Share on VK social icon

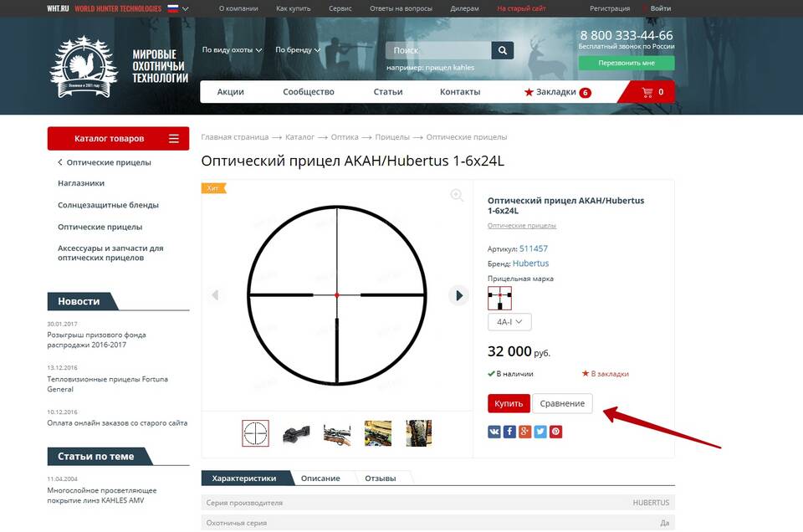(494, 432)
